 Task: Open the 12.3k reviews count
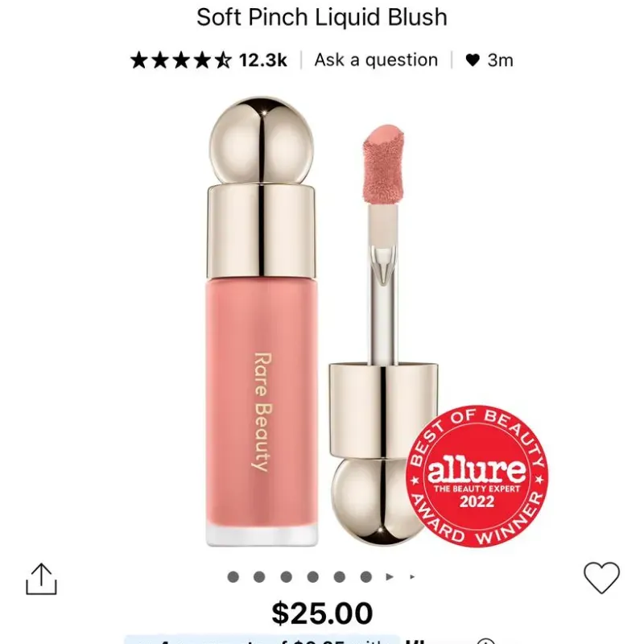[x=263, y=60]
